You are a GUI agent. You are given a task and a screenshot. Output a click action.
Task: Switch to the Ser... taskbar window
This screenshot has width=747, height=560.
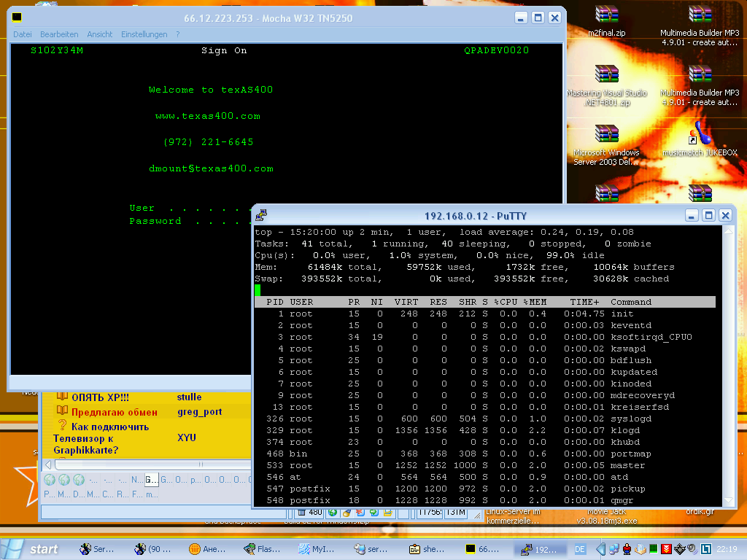[97, 549]
